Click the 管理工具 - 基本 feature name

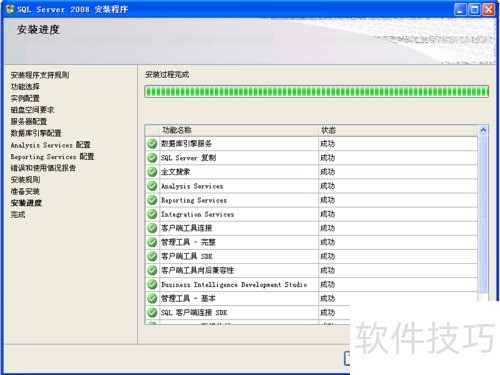[x=188, y=298]
